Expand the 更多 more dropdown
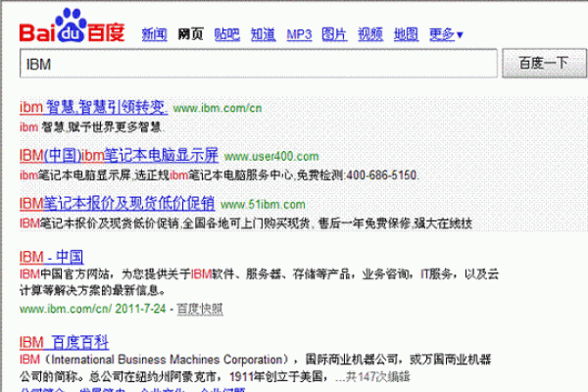The image size is (588, 392). pos(446,34)
